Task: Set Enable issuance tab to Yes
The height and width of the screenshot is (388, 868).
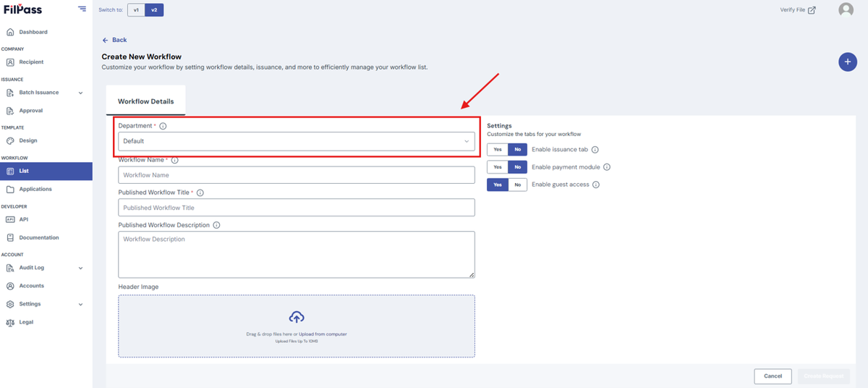Action: [x=497, y=150]
